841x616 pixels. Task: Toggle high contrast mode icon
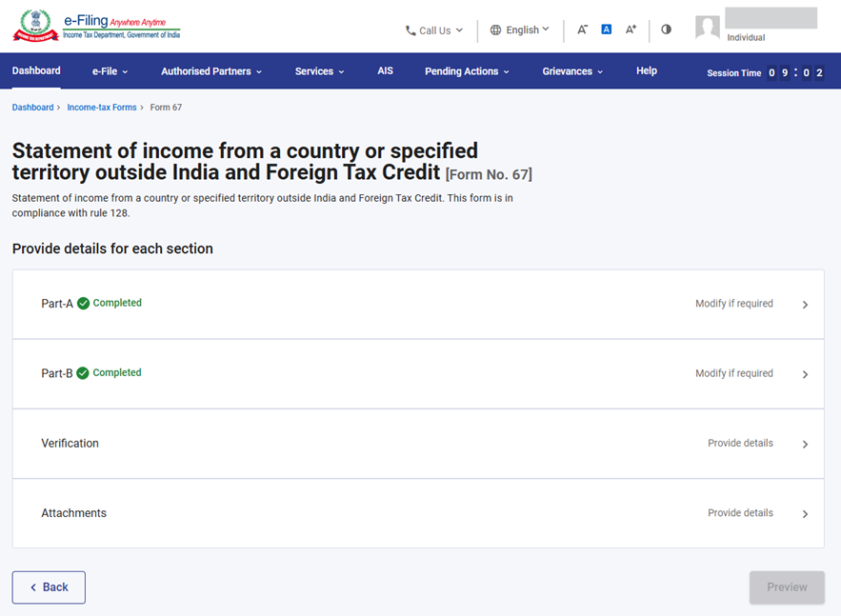(x=666, y=30)
